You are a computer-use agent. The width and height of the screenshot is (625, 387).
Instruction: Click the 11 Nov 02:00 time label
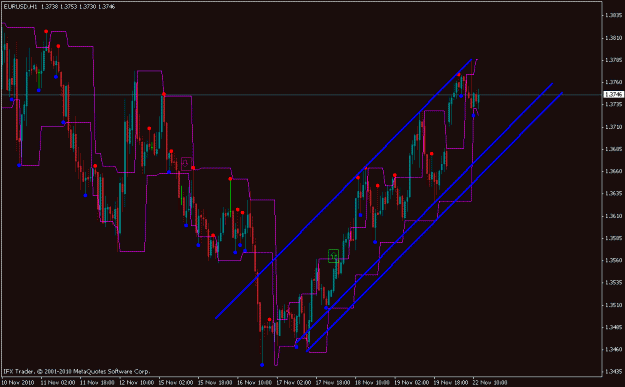tap(57, 383)
